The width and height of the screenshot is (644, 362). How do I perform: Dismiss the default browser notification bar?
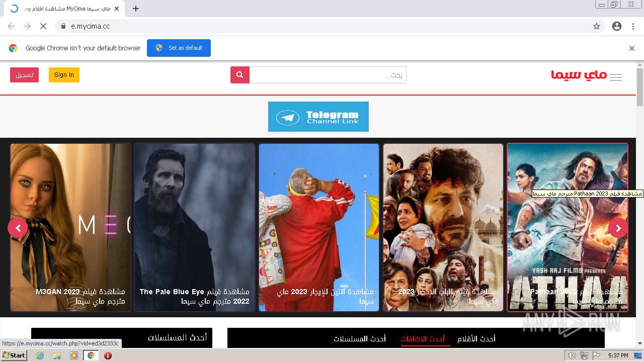(x=632, y=48)
